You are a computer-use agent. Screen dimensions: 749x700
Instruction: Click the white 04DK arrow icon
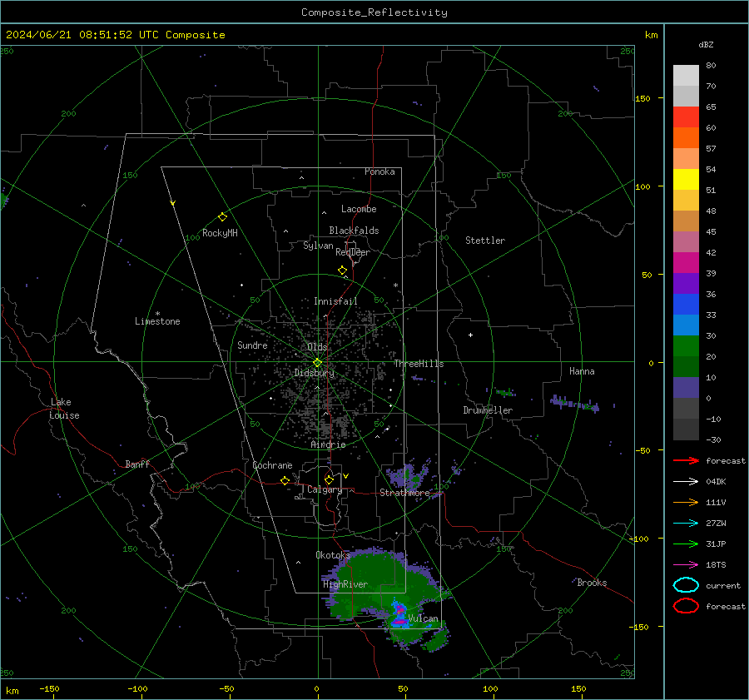(686, 482)
